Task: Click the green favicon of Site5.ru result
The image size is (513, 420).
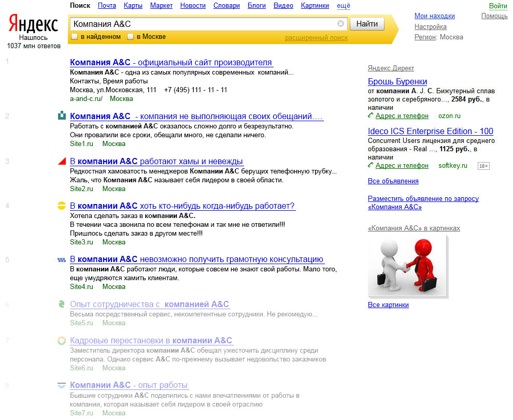Action: 62,304
